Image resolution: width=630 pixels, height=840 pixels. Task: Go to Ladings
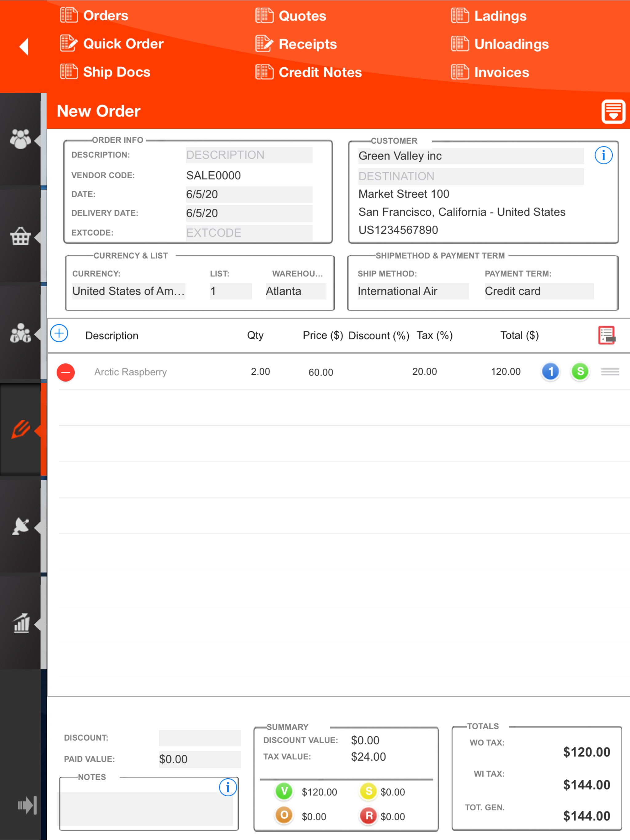[x=488, y=16]
